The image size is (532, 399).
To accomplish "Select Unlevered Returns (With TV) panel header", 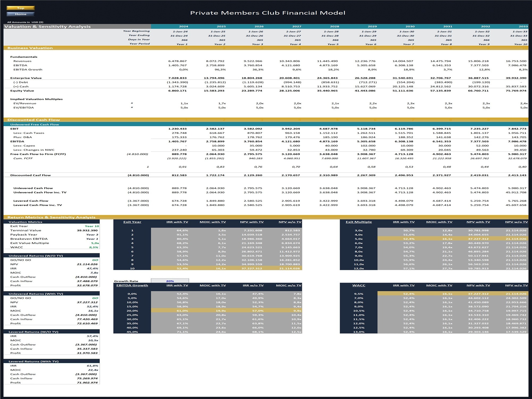I will pos(52,294).
